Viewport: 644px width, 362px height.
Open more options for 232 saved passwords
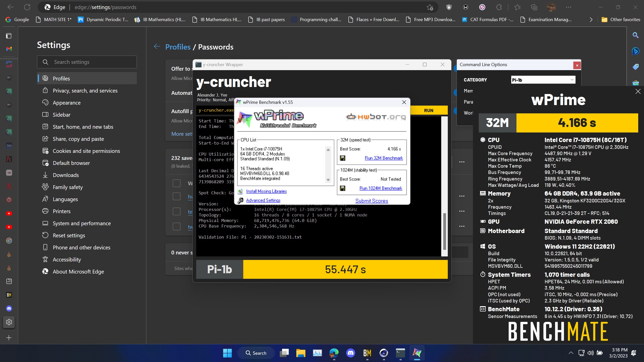click(462, 162)
